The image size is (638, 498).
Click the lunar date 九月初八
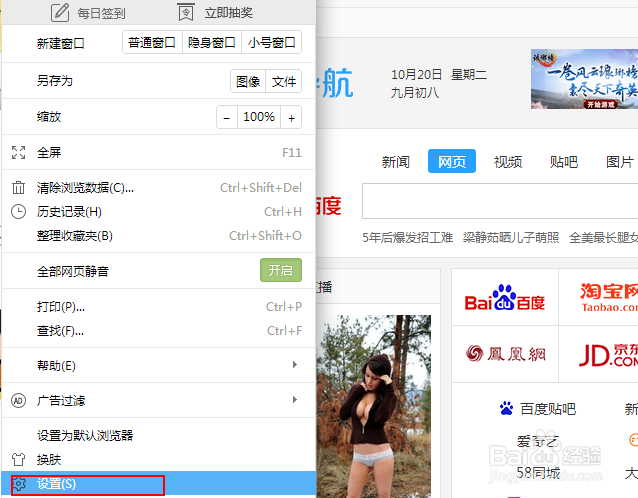coord(415,93)
